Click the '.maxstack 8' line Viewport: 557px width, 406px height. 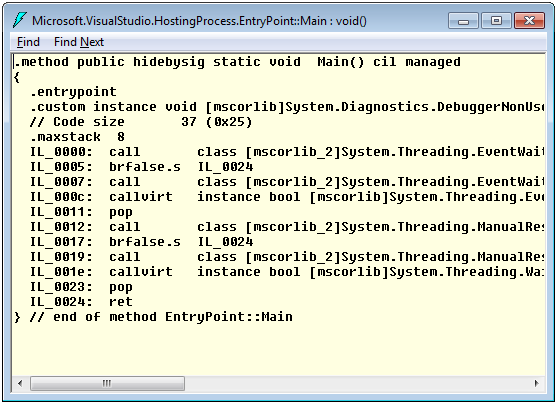[x=77, y=137]
